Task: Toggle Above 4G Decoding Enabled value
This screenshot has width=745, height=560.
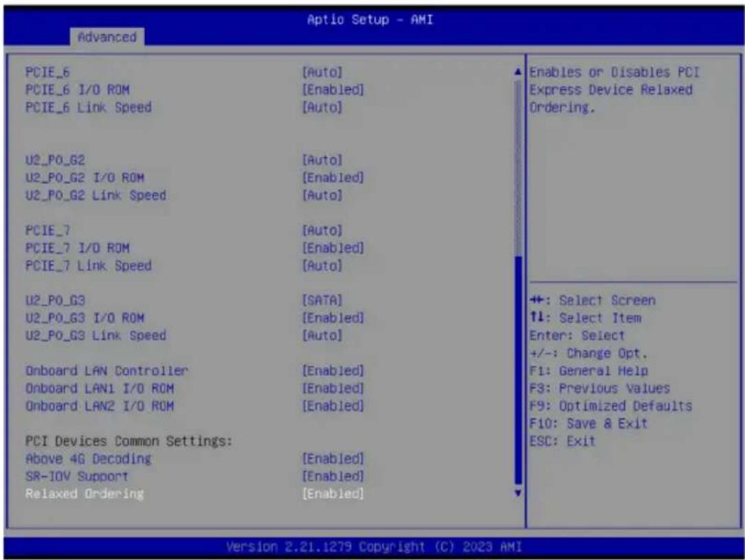Action: 333,459
